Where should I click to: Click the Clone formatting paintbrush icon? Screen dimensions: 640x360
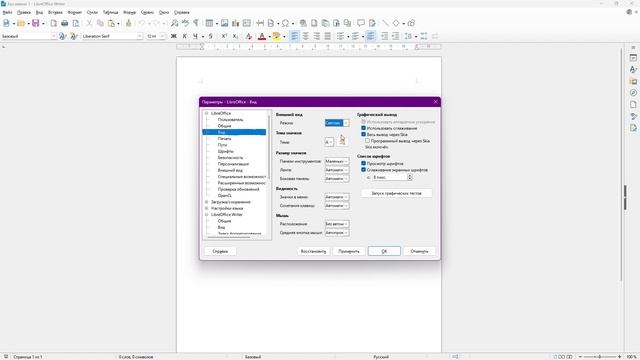(x=129, y=23)
